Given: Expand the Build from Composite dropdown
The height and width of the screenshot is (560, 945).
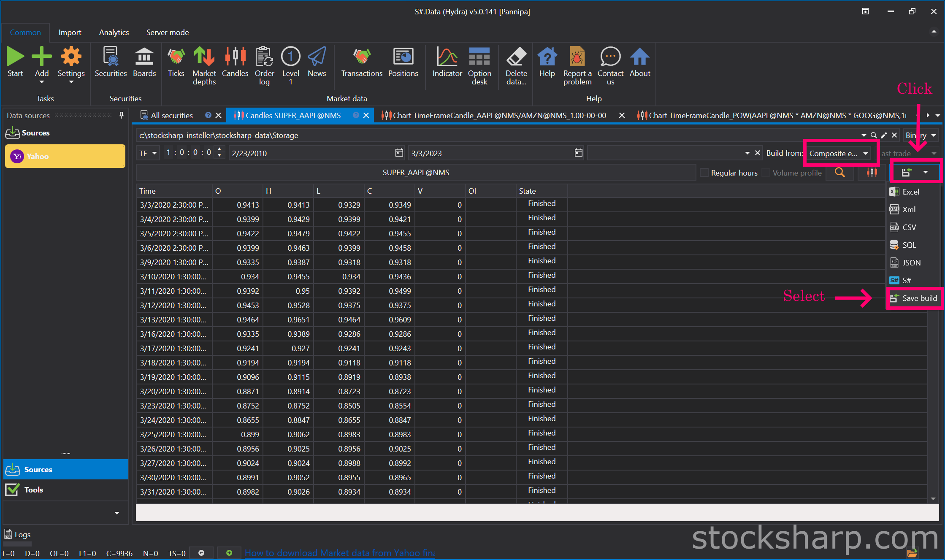Looking at the screenshot, I should (839, 153).
